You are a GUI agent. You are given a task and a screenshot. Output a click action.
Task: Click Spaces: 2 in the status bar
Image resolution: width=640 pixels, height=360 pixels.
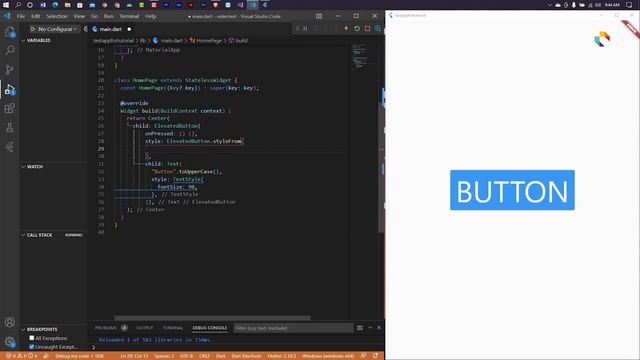point(164,356)
